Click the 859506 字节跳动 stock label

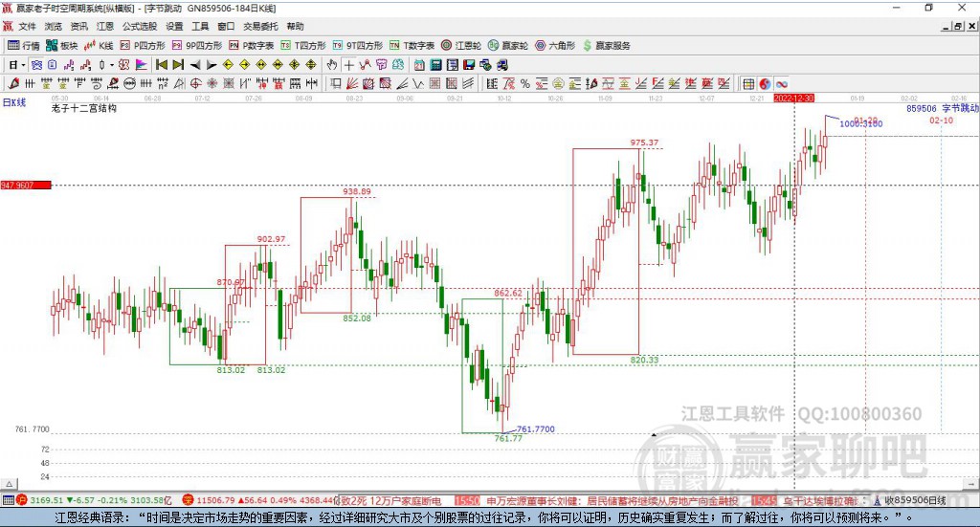click(x=943, y=109)
